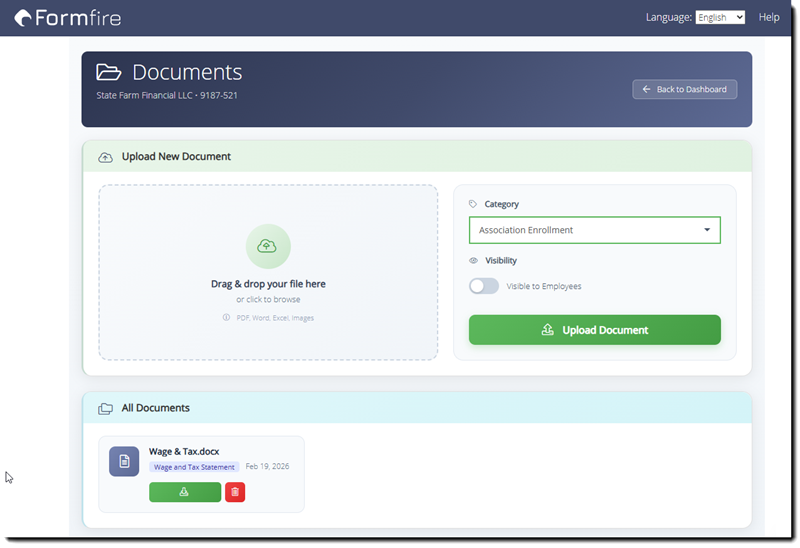Delete Wage & Tax.docx with red trash button
The width and height of the screenshot is (800, 548).
click(235, 492)
